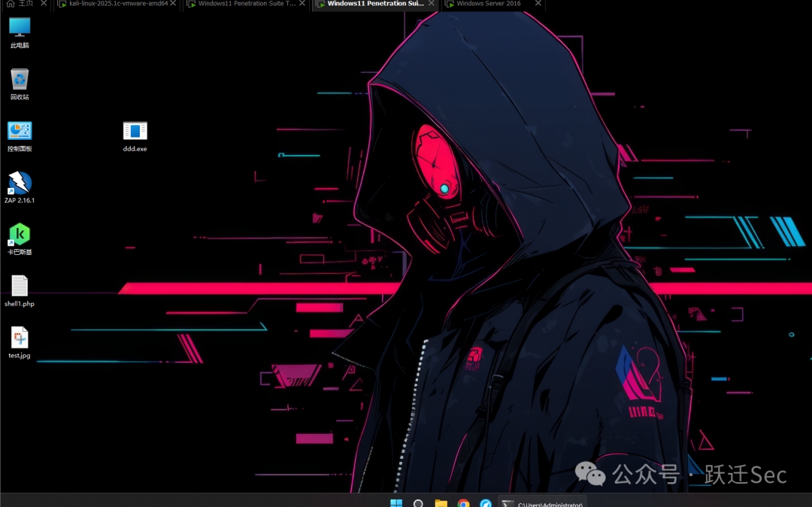This screenshot has width=812, height=507.
Task: Close the active 'Windows11 Penetration Sui...' tab
Action: [x=431, y=3]
